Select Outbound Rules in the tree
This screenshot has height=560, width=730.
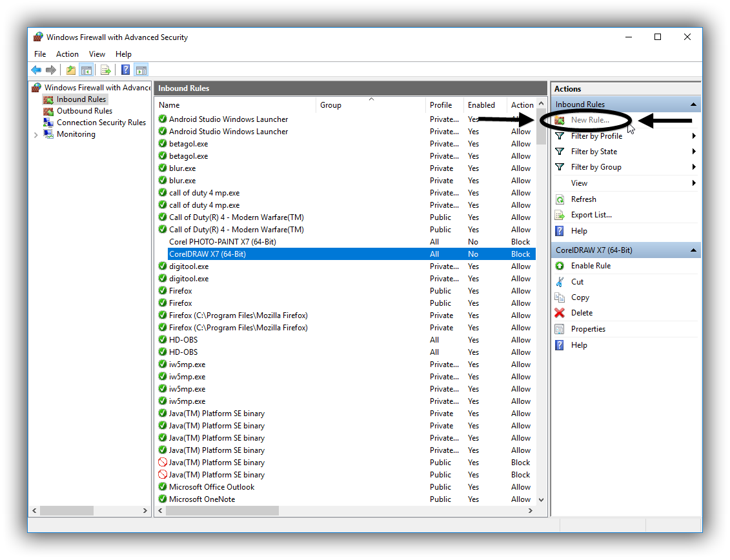(85, 111)
